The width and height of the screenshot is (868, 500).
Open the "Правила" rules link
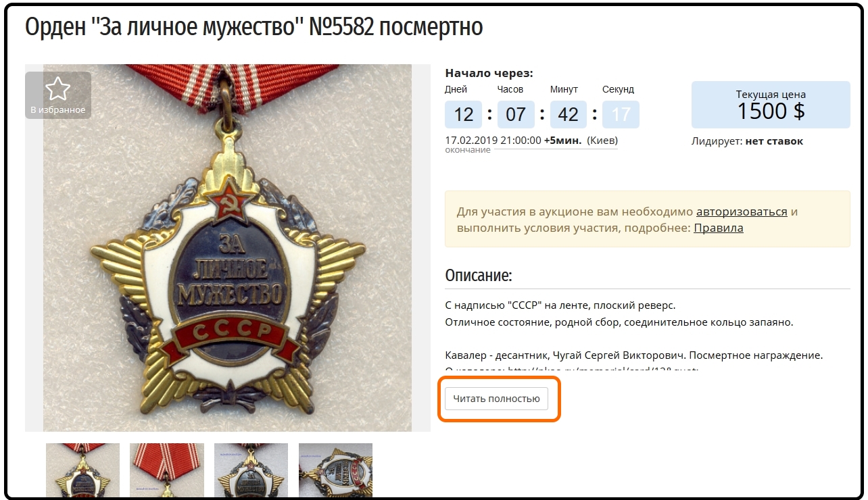(719, 228)
